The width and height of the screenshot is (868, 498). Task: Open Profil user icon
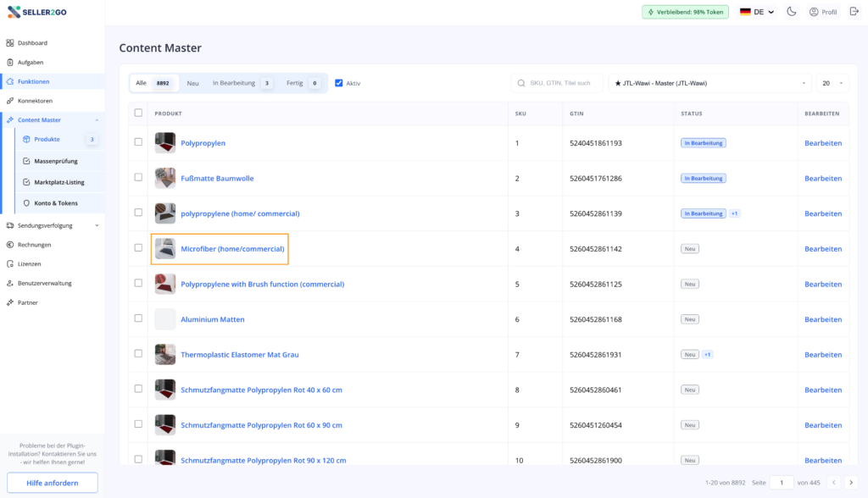coord(814,12)
